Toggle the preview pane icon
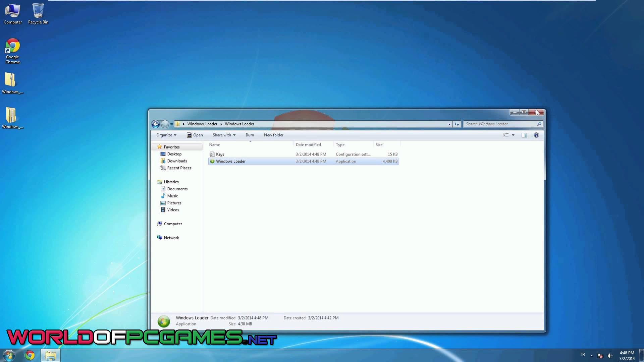The width and height of the screenshot is (644, 362). coord(524,135)
